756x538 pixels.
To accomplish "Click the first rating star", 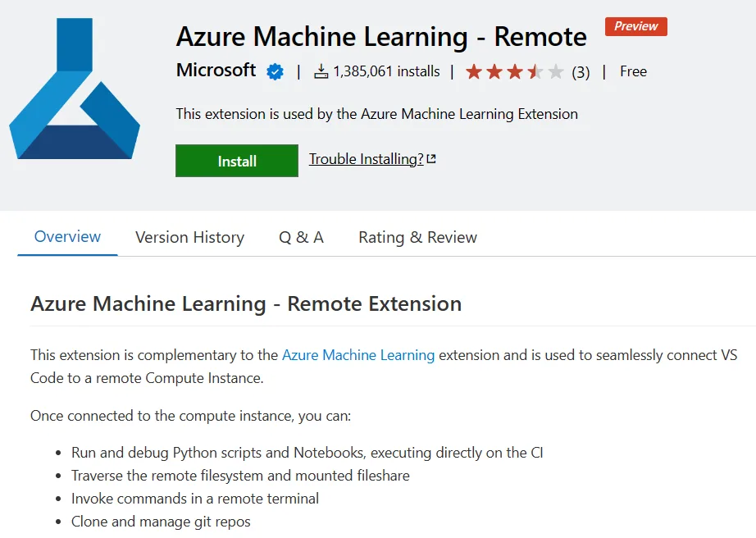I will click(474, 72).
